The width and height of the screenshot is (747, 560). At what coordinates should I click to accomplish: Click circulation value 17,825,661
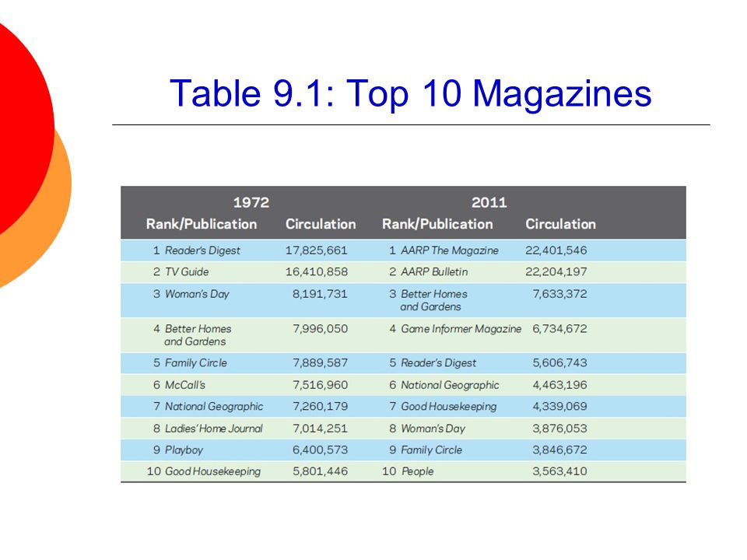pos(317,250)
